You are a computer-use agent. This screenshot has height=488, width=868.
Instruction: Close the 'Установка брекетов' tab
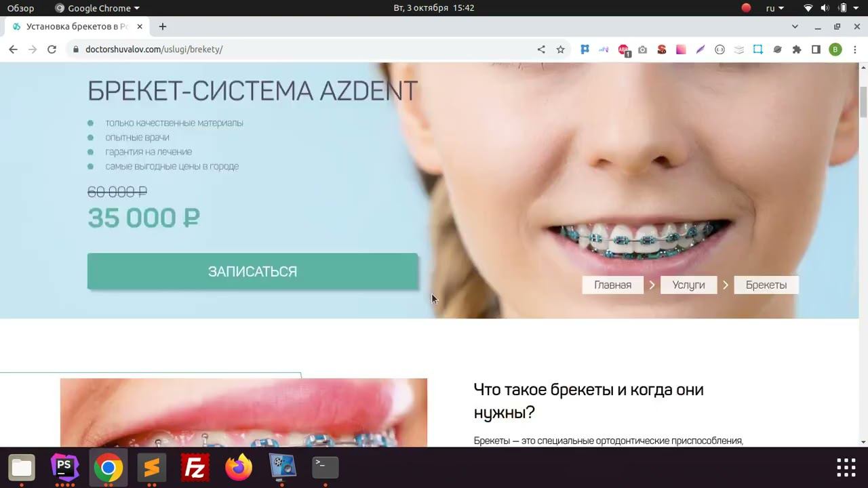click(140, 26)
